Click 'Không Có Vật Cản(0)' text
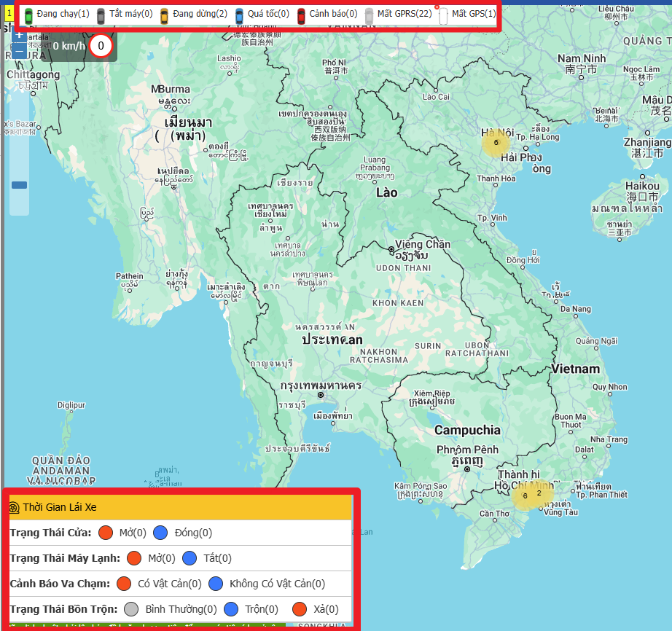This screenshot has height=631, width=672. [277, 584]
